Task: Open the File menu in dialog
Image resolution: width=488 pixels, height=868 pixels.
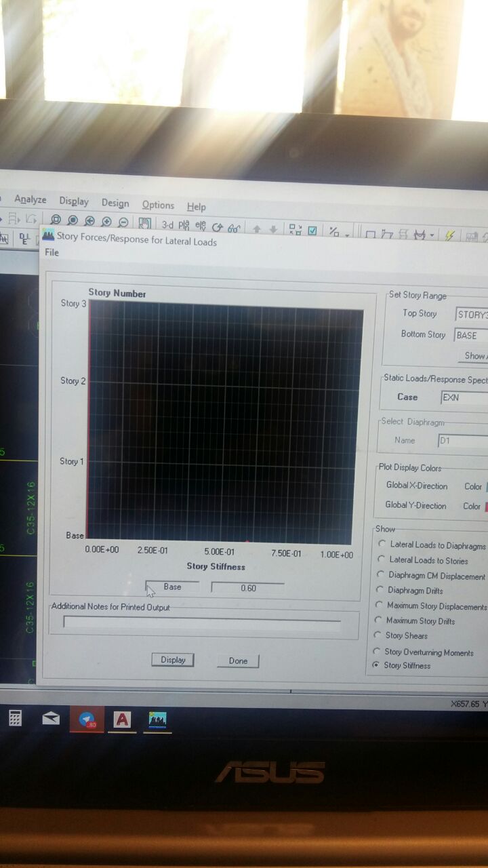Action: 52,252
